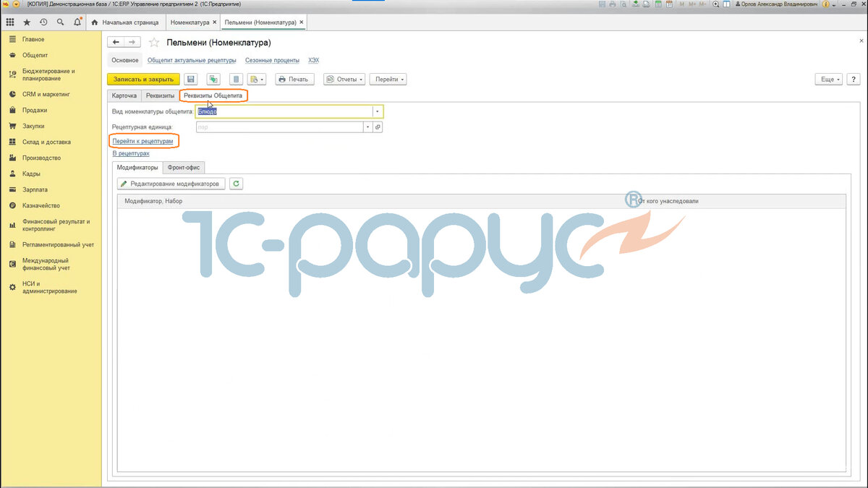Open service dropdown arrow next to info icon
Screen dimensions: 868x488
834,4
